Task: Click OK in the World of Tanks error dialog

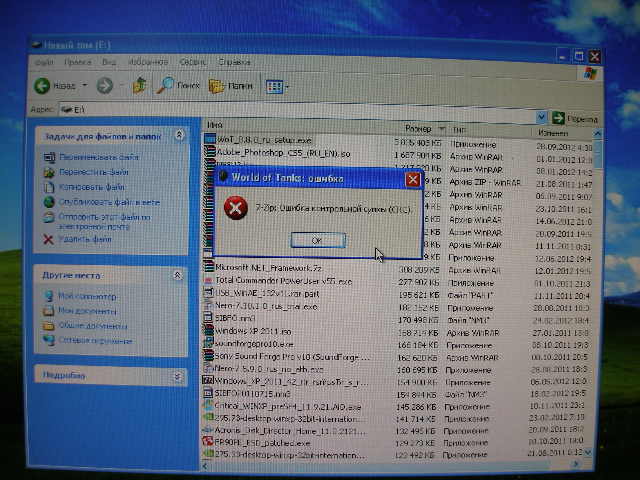Action: point(318,240)
